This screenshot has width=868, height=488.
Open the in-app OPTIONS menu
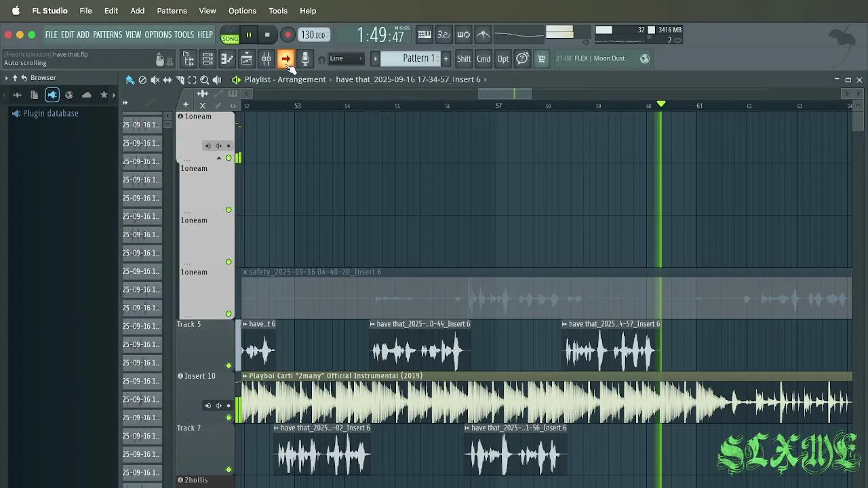[x=158, y=35]
